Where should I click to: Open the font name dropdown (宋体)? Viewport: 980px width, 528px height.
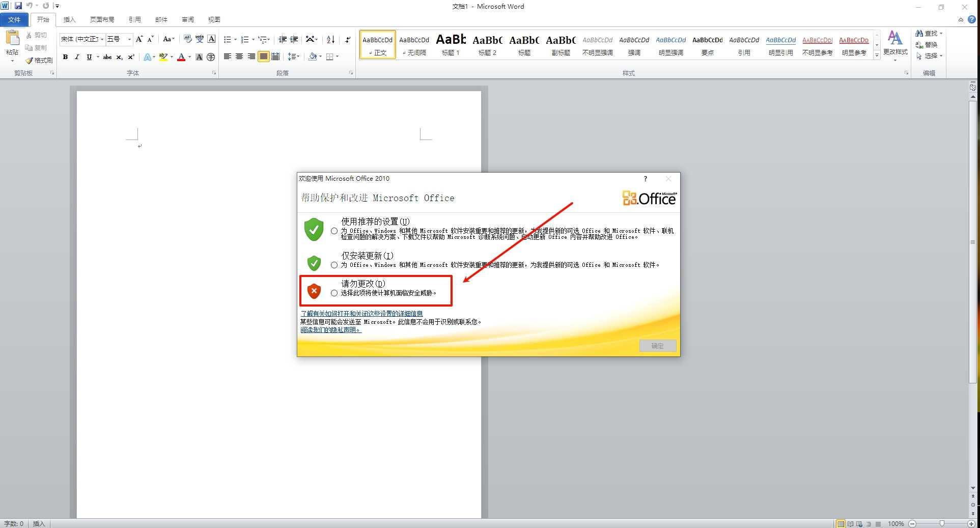click(x=102, y=39)
